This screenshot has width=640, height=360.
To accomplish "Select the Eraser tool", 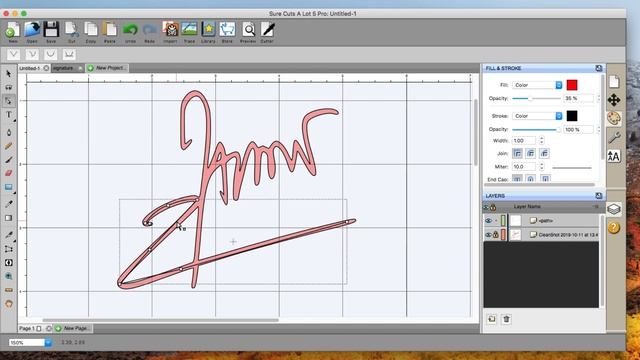I will [x=9, y=173].
